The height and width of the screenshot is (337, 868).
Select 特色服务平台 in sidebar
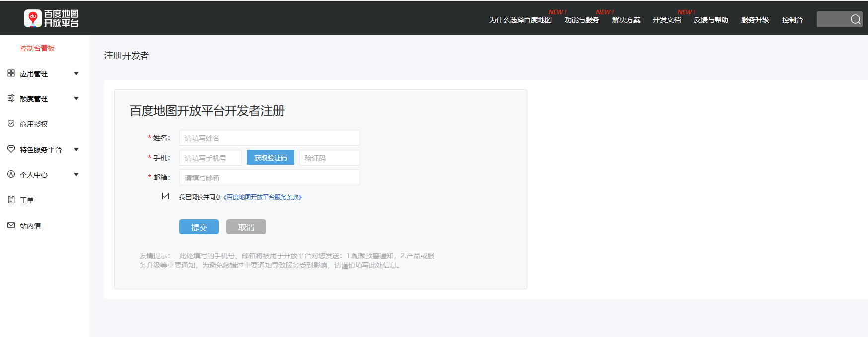point(41,150)
